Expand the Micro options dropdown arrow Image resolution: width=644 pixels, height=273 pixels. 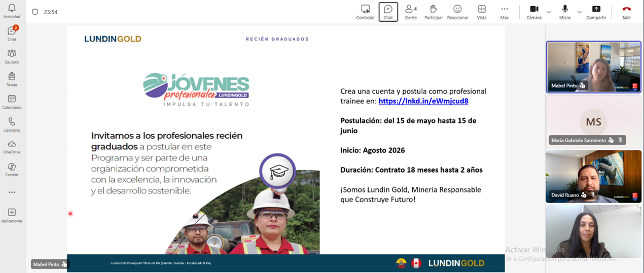(579, 12)
